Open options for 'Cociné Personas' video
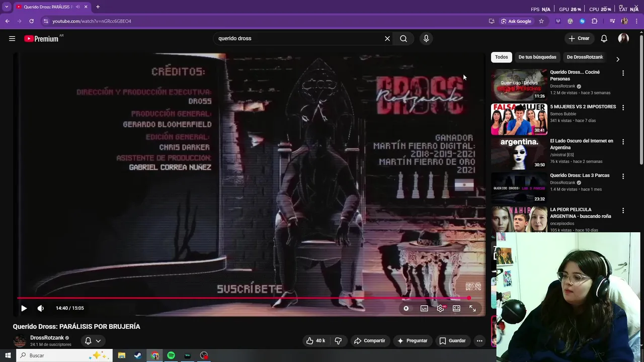 pos(623,73)
